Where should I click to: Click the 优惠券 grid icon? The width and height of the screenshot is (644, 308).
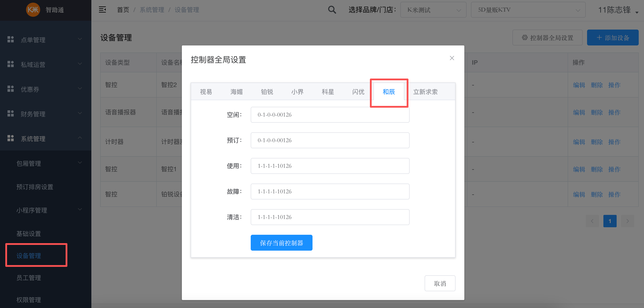click(11, 89)
